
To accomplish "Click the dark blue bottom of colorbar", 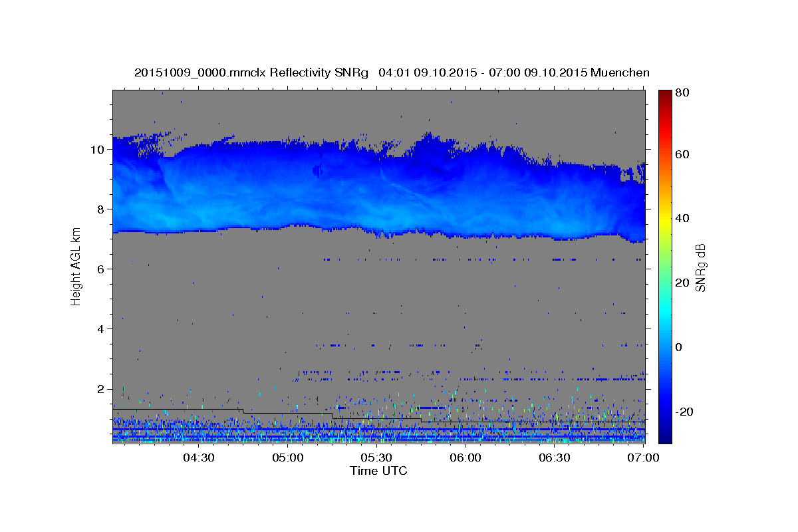I will click(x=665, y=436).
